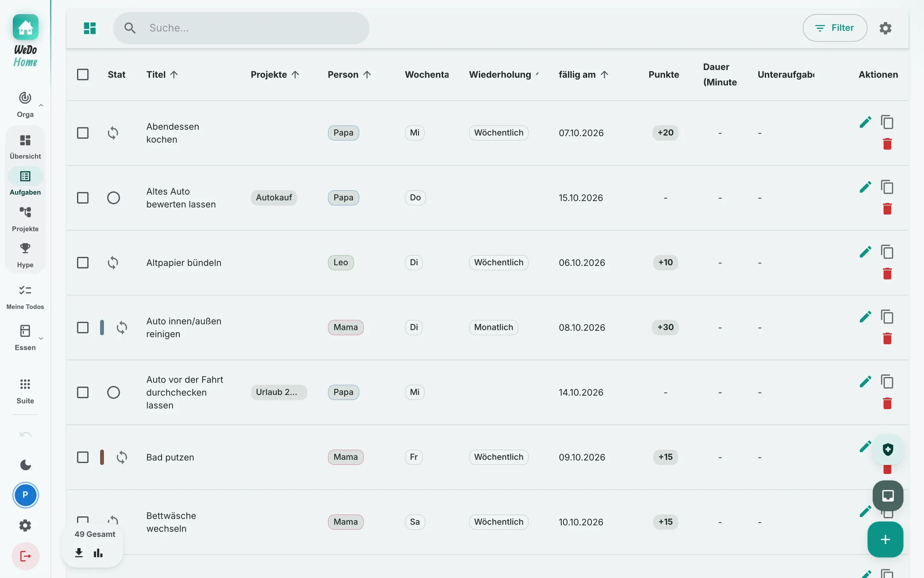Select all tasks with header checkbox

(83, 74)
